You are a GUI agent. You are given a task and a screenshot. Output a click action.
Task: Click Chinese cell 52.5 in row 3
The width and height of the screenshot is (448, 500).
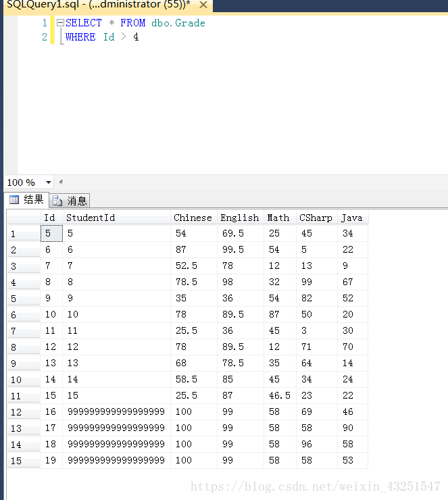(x=193, y=266)
